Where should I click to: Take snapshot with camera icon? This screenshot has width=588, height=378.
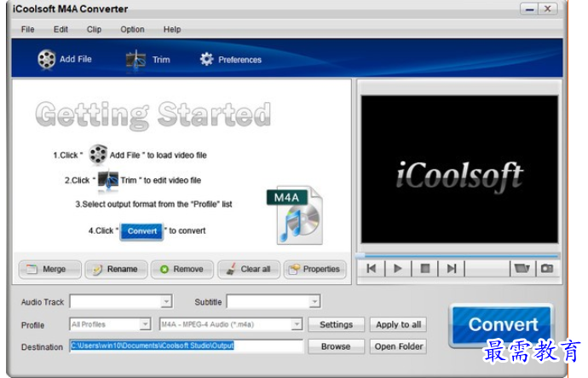click(547, 269)
